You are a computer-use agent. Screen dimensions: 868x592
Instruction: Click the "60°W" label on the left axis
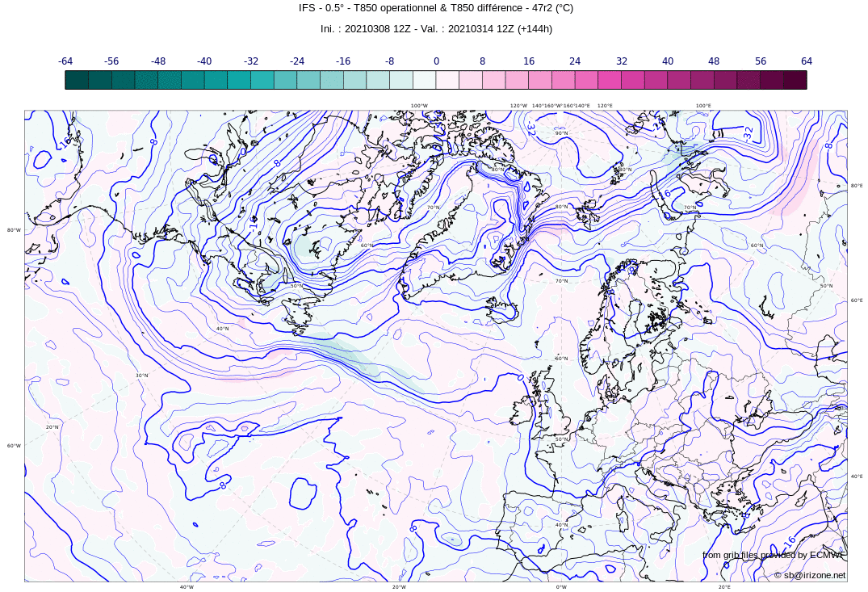point(14,446)
